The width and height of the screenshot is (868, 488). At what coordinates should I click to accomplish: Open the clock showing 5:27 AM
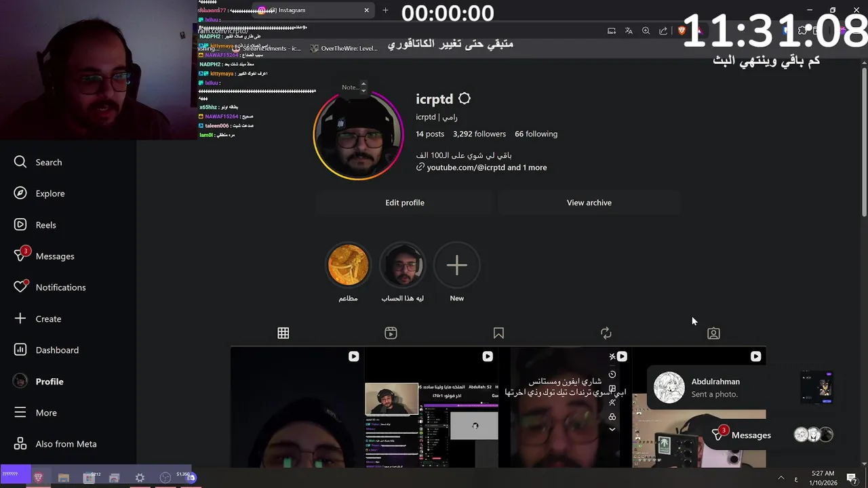tap(823, 478)
